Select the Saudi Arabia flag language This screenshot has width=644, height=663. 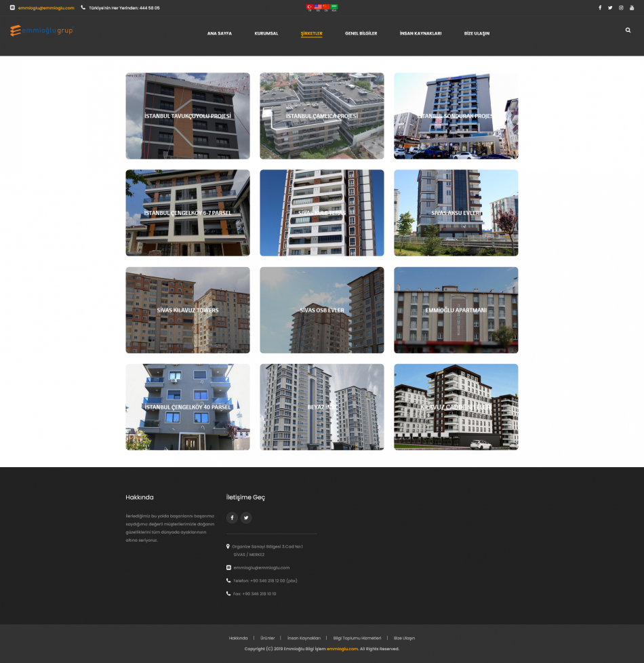click(x=334, y=7)
